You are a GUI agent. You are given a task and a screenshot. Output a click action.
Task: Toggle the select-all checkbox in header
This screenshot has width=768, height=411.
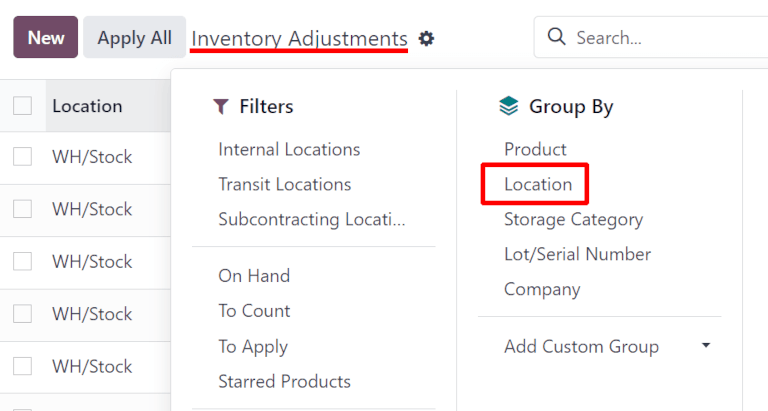coord(22,106)
